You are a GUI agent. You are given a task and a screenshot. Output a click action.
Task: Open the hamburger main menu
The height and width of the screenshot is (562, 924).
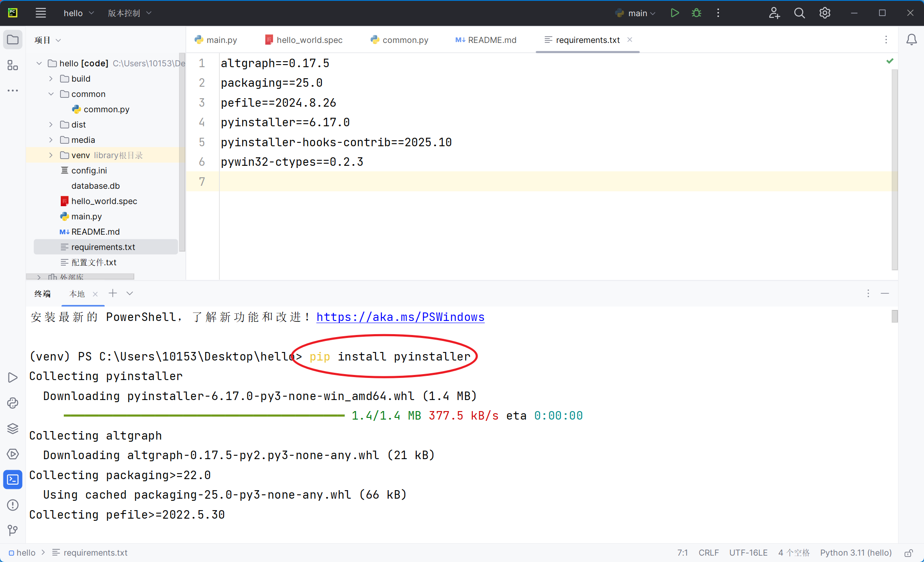tap(41, 13)
